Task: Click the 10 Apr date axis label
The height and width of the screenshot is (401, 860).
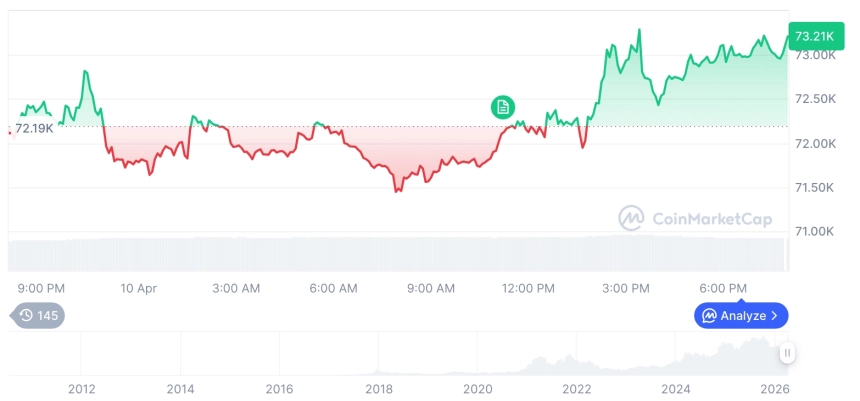Action: [139, 288]
